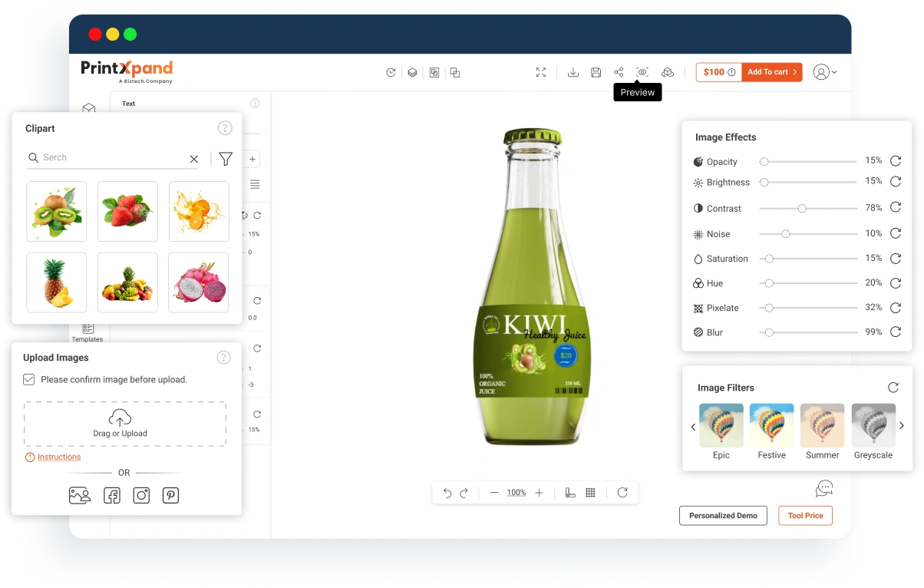
Task: Save design using the floppy disk icon
Action: [x=596, y=72]
